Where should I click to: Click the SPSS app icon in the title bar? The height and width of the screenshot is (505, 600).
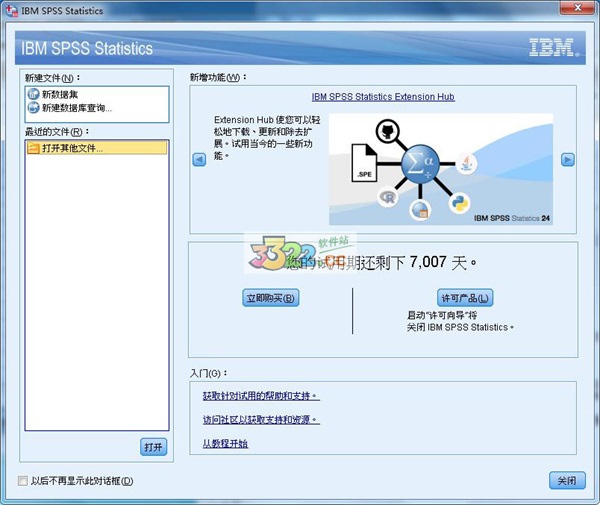pos(12,11)
